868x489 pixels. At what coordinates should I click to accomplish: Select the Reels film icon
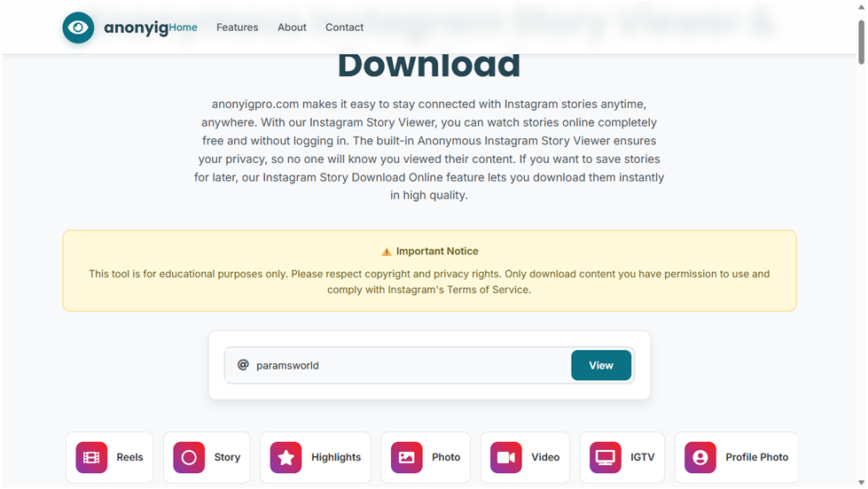click(91, 457)
